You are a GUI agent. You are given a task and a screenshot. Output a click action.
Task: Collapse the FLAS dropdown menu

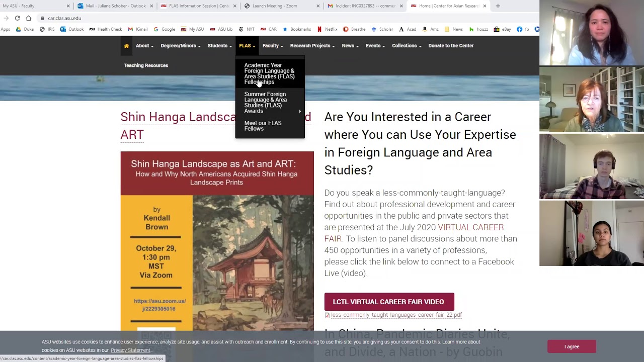247,46
